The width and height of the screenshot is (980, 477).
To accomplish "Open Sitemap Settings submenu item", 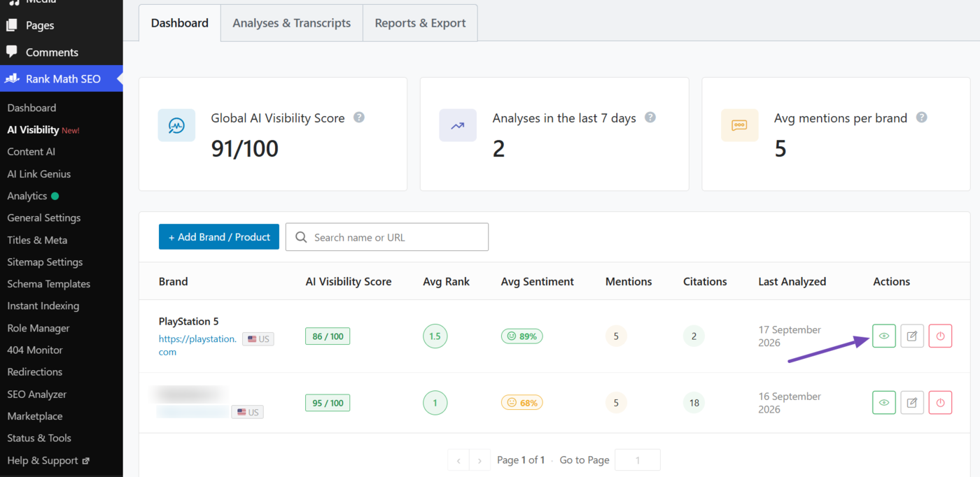I will pos(45,262).
